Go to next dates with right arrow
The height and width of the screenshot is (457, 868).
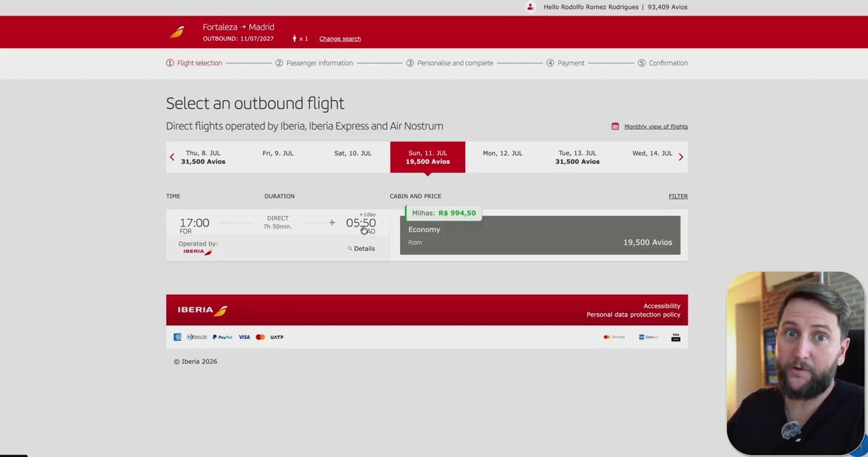coord(681,157)
